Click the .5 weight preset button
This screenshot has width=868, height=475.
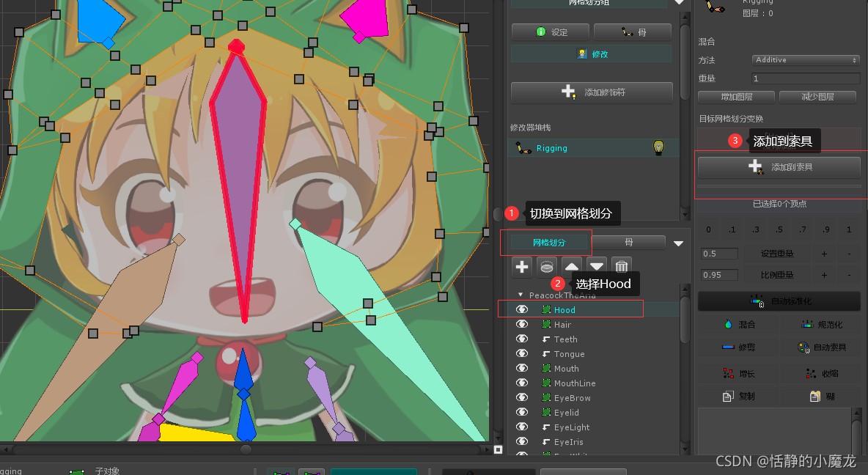779,229
